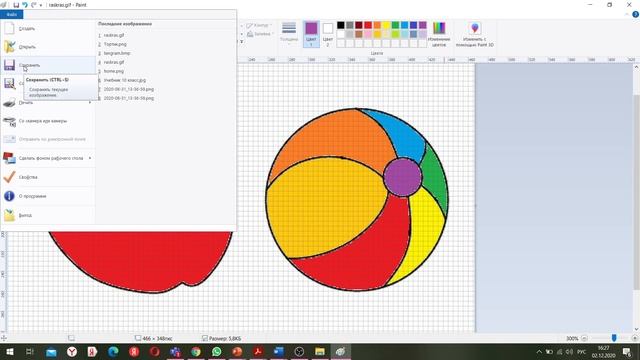Pick the green palette color in top row

pyautogui.click(x=395, y=25)
